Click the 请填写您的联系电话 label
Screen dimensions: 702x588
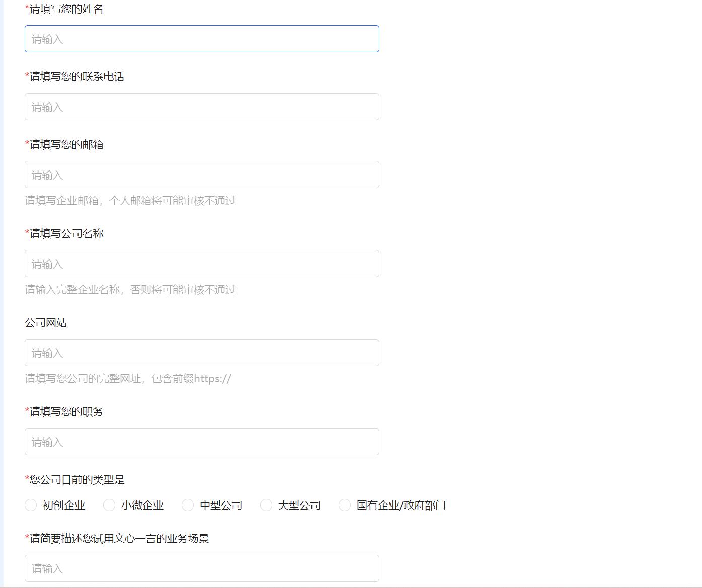[76, 77]
